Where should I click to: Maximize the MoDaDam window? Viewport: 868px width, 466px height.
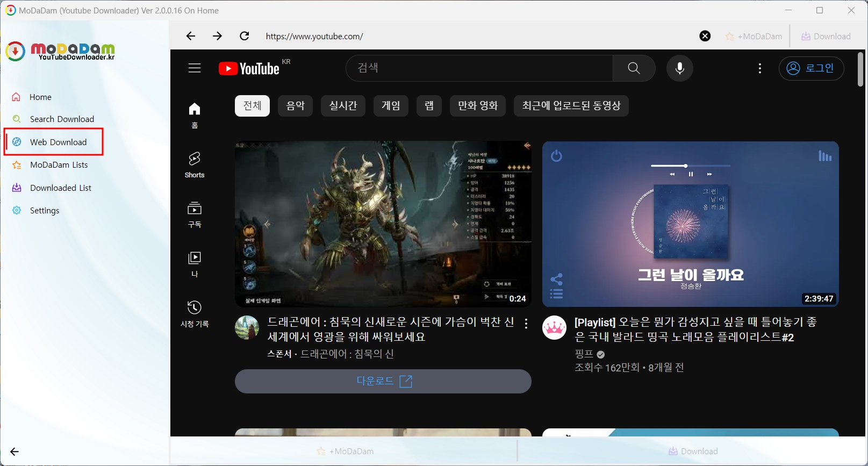coord(820,10)
